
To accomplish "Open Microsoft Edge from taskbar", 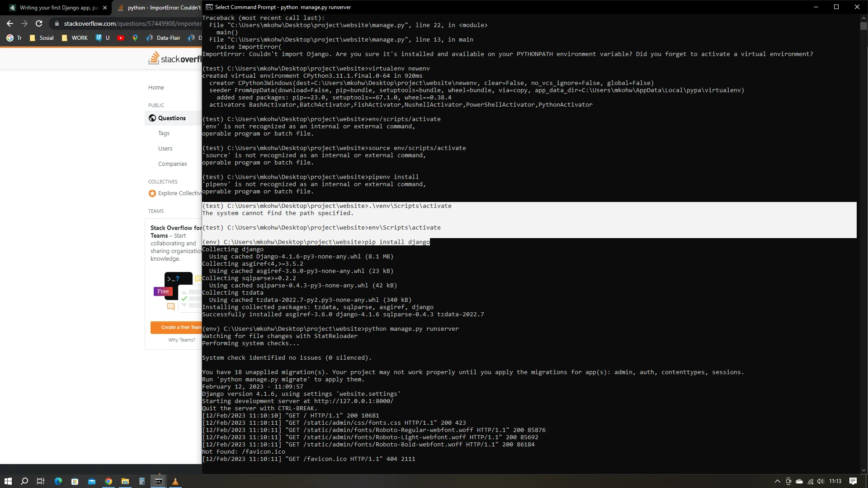I will [x=58, y=481].
